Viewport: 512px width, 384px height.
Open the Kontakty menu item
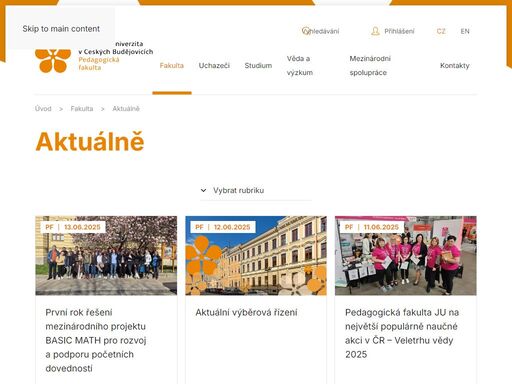click(x=455, y=65)
